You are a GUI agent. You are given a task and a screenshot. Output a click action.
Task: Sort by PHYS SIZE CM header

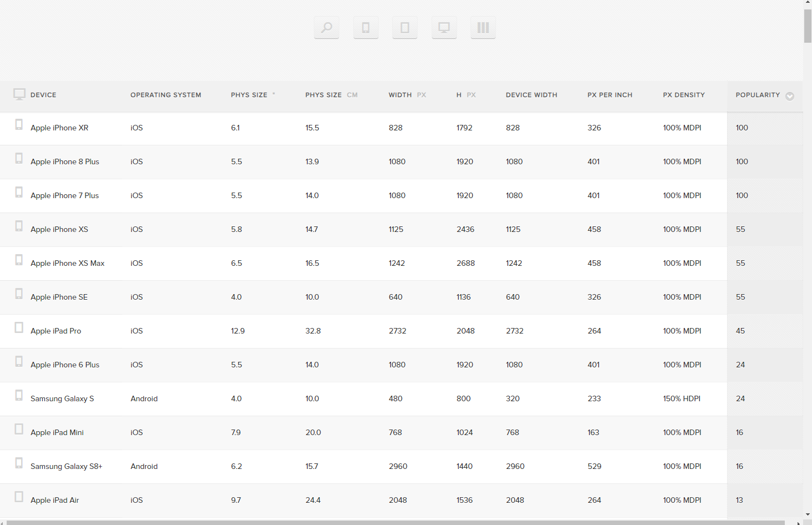[x=331, y=95]
